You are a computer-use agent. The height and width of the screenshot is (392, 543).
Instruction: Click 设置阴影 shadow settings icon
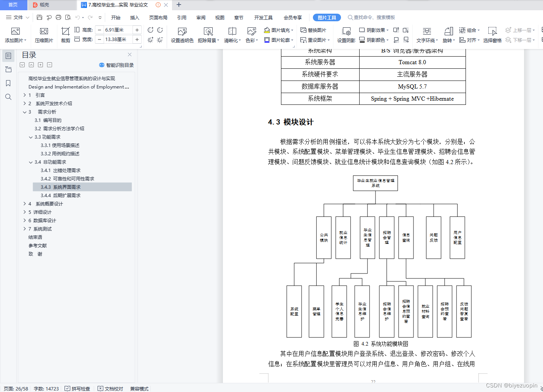click(x=346, y=35)
